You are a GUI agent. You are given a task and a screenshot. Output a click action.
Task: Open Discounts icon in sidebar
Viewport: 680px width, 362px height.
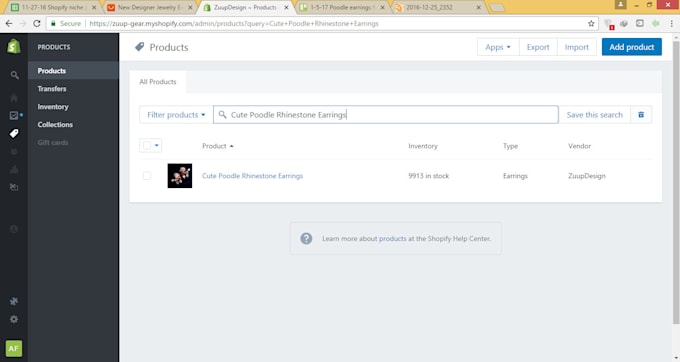point(14,187)
